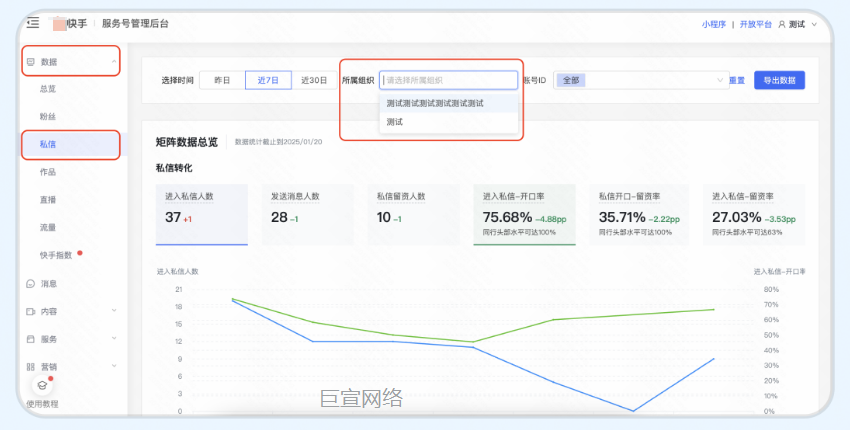Click the 服务 icon in sidebar
The height and width of the screenshot is (430, 850).
tap(31, 339)
